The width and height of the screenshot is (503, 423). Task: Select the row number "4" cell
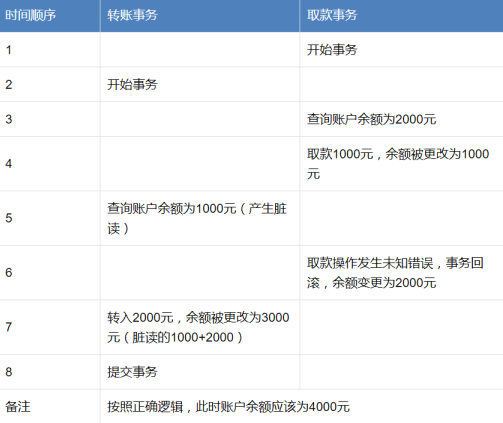(50, 164)
